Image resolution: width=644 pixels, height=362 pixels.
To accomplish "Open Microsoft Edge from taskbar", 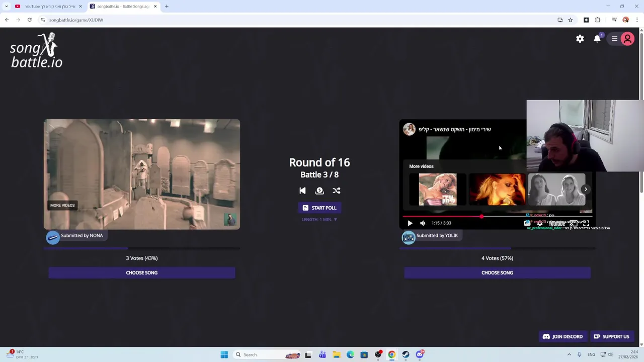I will [x=350, y=354].
